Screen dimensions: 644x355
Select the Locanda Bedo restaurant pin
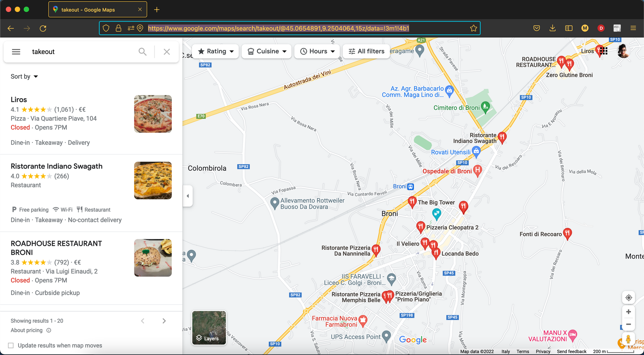(x=436, y=253)
